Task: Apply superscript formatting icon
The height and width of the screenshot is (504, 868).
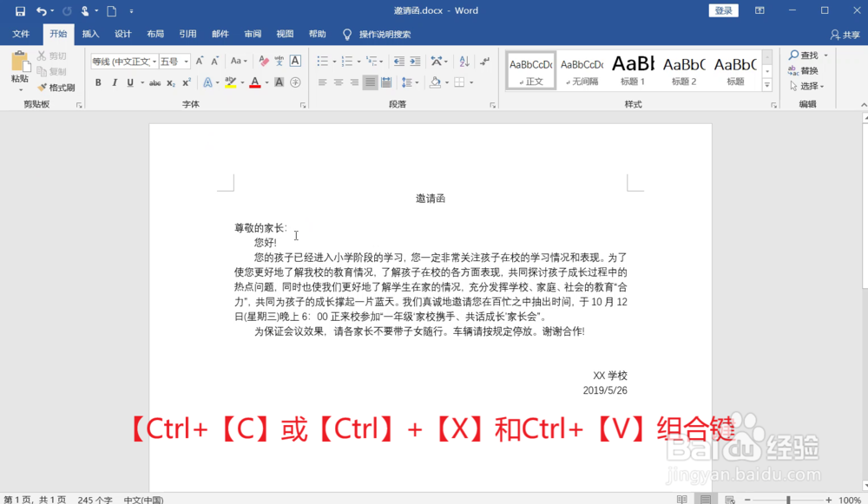Action: (186, 82)
